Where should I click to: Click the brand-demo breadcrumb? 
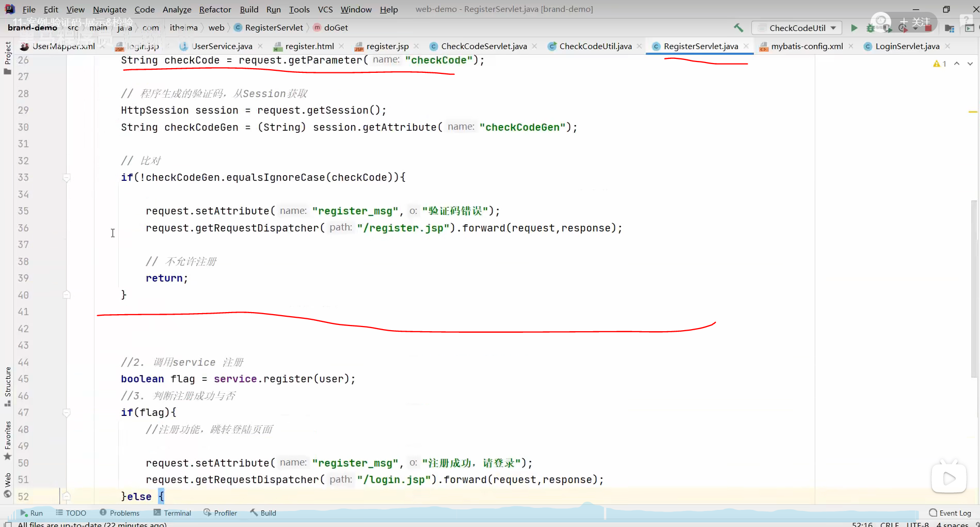point(33,28)
